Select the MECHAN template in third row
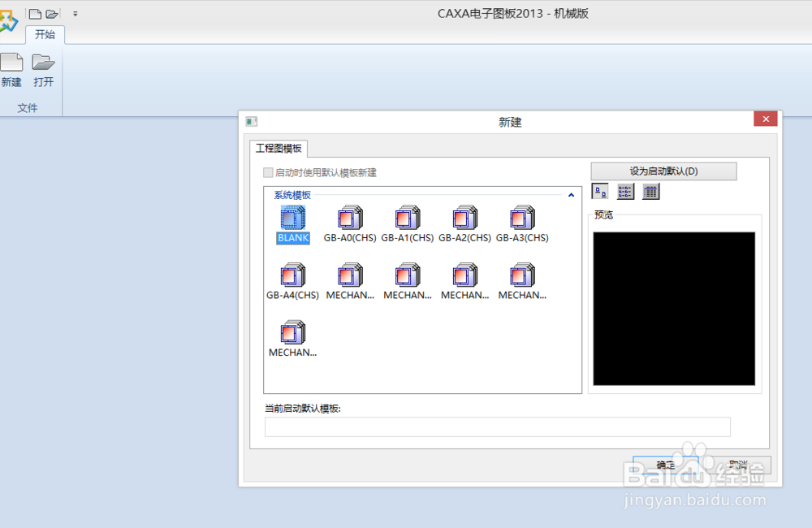The width and height of the screenshot is (812, 528). pyautogui.click(x=292, y=339)
